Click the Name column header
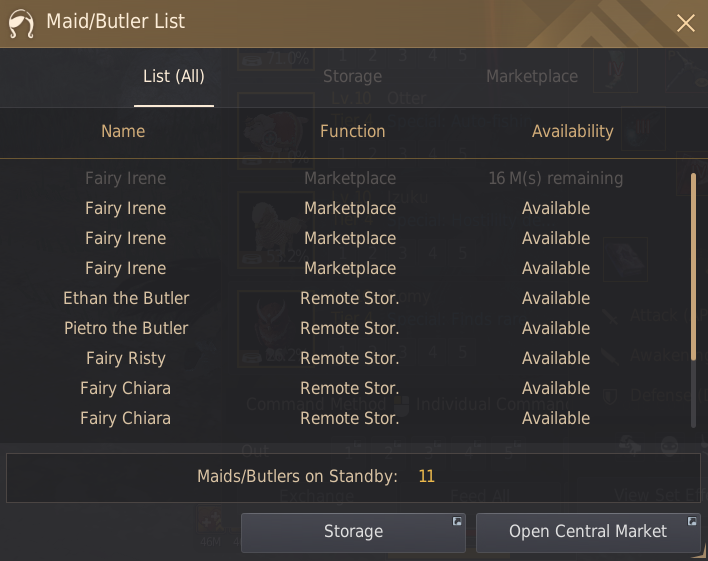The width and height of the screenshot is (708, 561). (123, 131)
